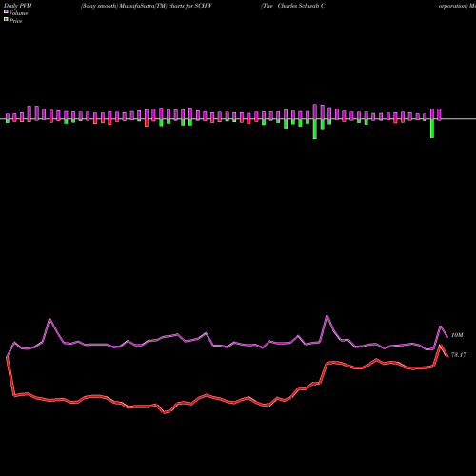The width and height of the screenshot is (476, 476).
Task: Click the '10M' volume line end label
Action: click(457, 335)
